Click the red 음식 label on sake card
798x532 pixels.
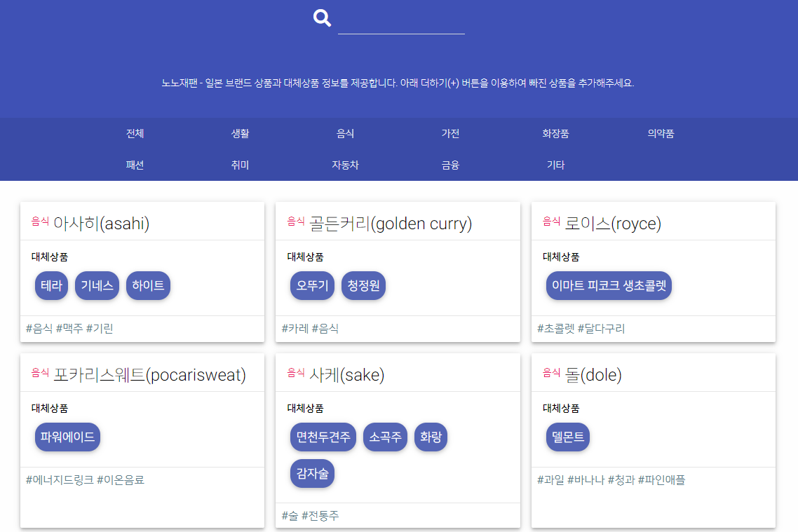[296, 373]
